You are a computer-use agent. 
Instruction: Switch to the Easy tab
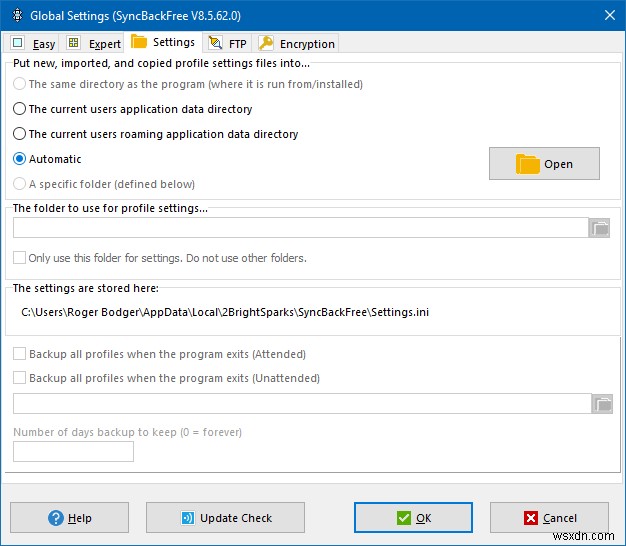[33, 44]
